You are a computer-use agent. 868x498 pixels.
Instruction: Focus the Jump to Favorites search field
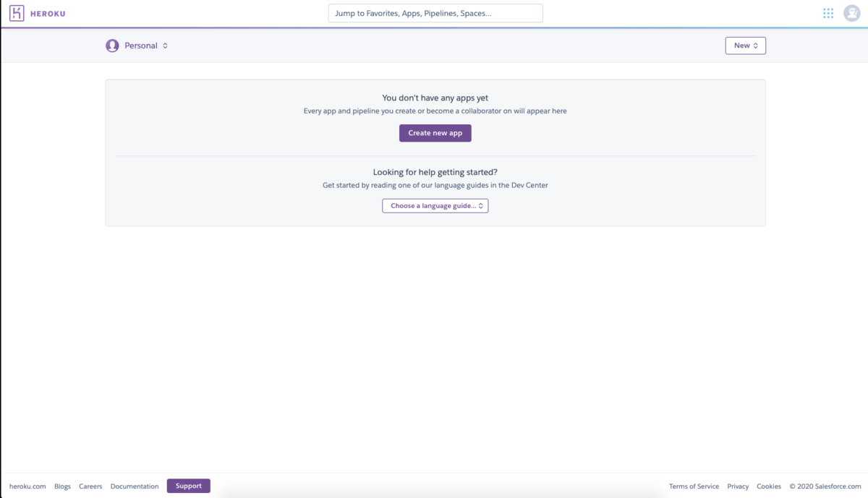click(435, 13)
